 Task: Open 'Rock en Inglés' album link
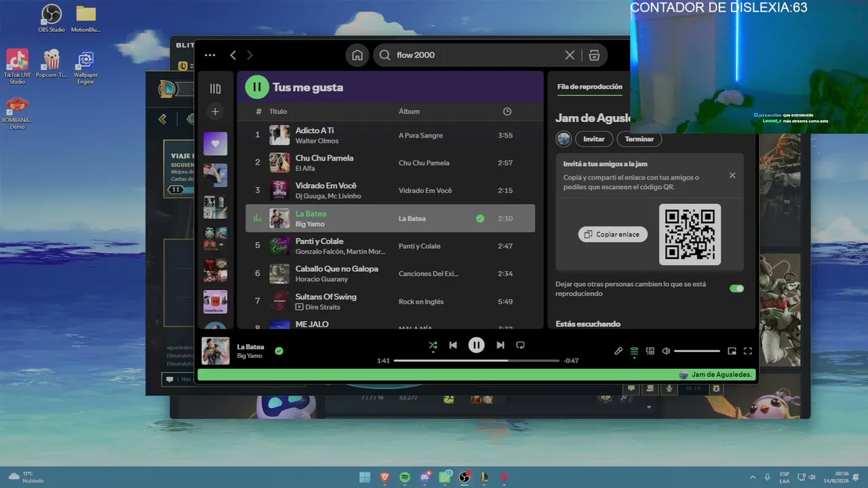420,302
